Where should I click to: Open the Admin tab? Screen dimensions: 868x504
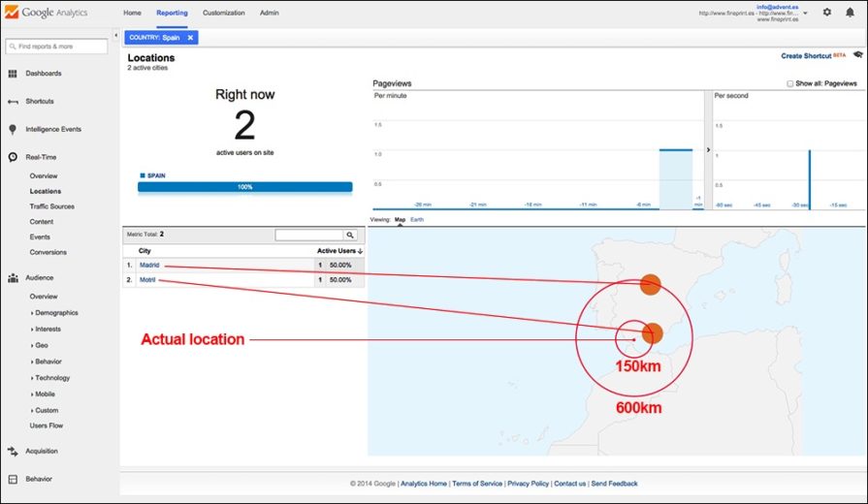pos(269,13)
